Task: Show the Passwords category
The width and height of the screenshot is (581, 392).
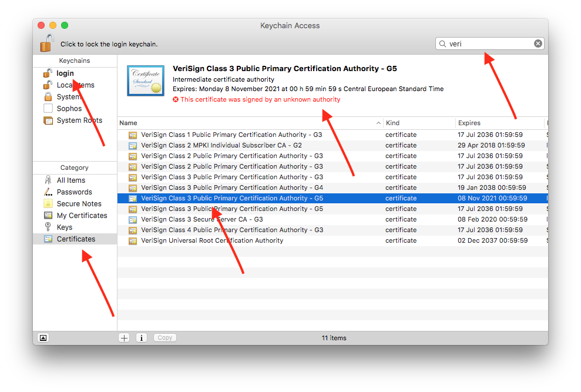Action: click(75, 192)
